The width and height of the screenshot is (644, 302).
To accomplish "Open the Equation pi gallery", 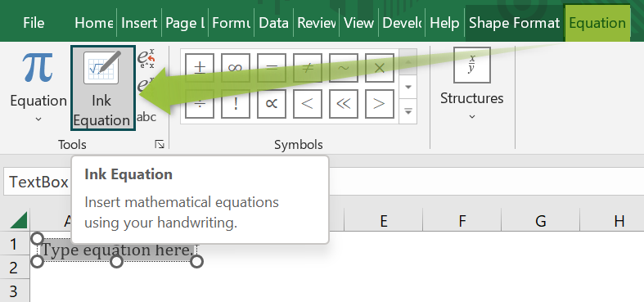I will click(38, 88).
